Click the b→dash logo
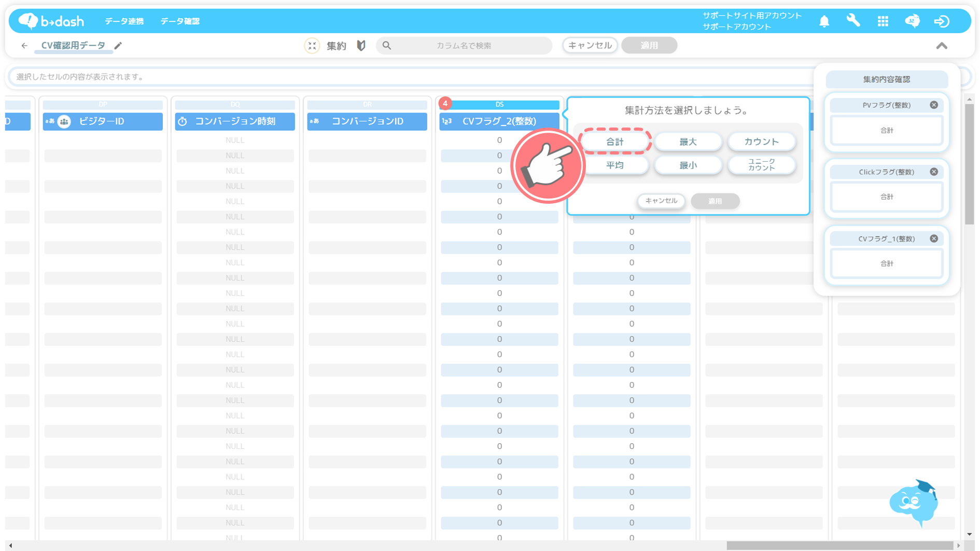The height and width of the screenshot is (551, 980). click(51, 21)
